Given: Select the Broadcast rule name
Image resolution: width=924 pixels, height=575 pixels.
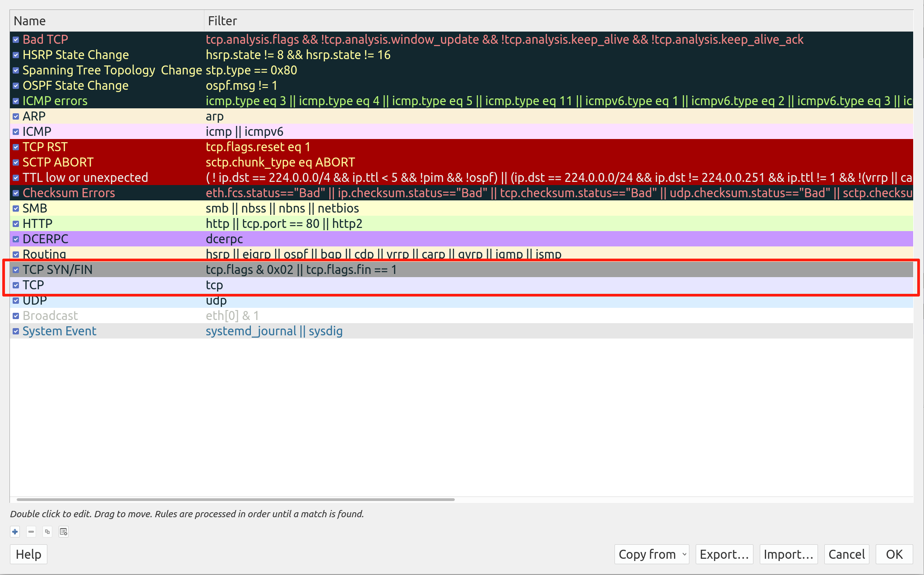Looking at the screenshot, I should (x=50, y=316).
